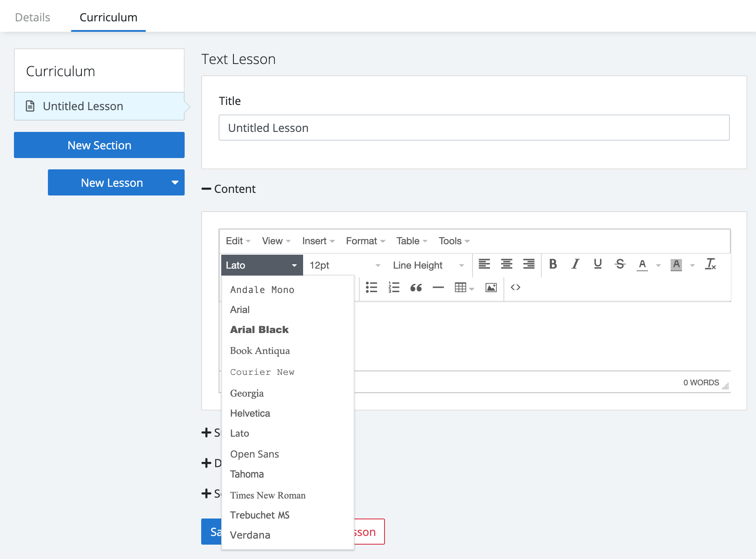The height and width of the screenshot is (559, 756).
Task: Switch to the Details tab
Action: pos(33,17)
